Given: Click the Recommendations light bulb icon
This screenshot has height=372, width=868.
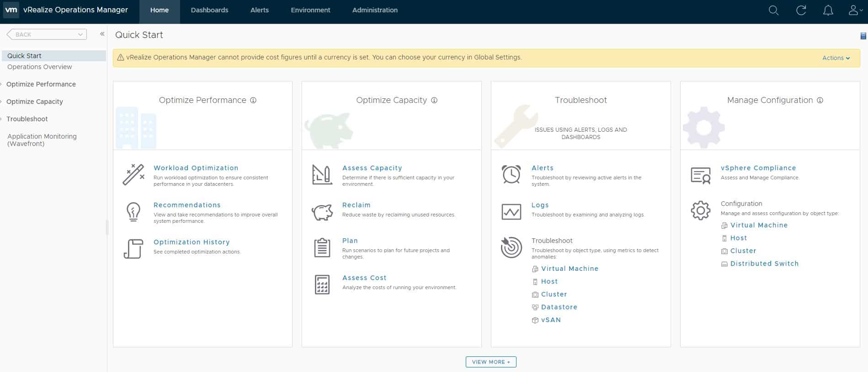Looking at the screenshot, I should tap(133, 212).
